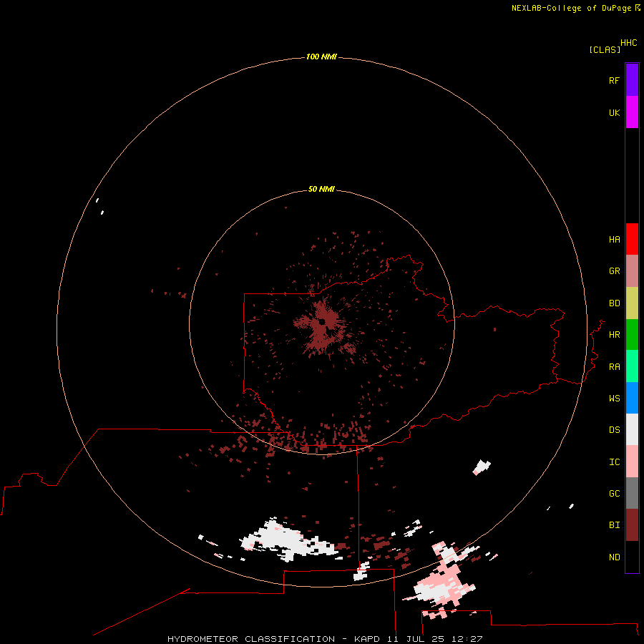The image size is (644, 644).
Task: Click the 50 NMI range ring label
Action: [321, 189]
